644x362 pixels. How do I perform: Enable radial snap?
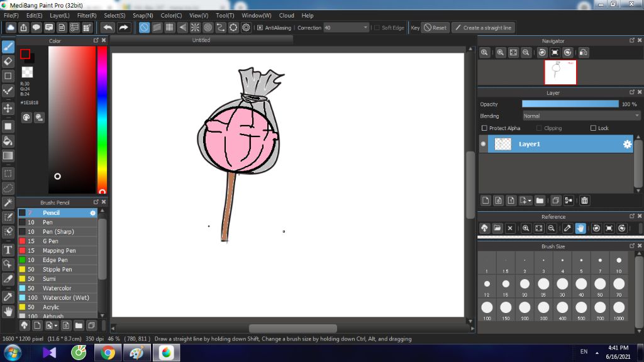point(195,28)
